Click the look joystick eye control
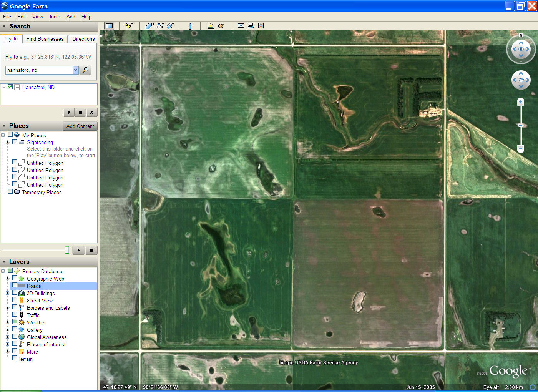 (x=521, y=49)
